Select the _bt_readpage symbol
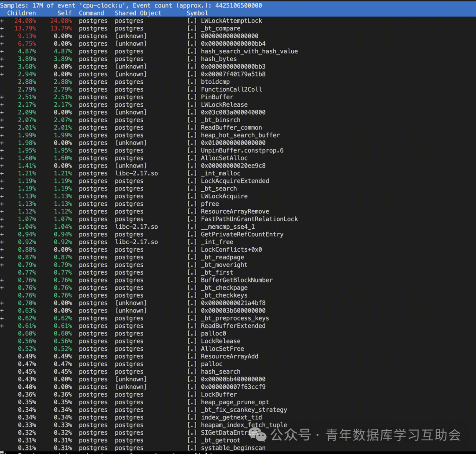 click(x=223, y=257)
